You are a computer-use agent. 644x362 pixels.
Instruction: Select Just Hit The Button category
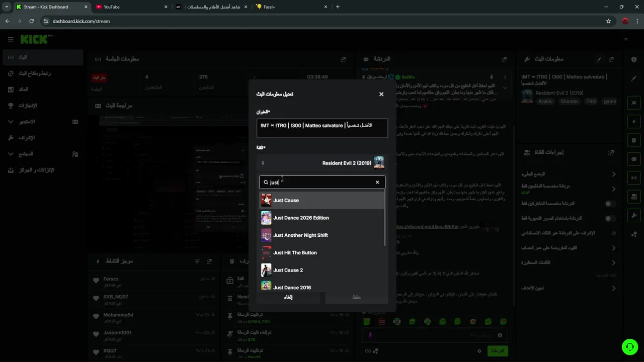pos(322,252)
